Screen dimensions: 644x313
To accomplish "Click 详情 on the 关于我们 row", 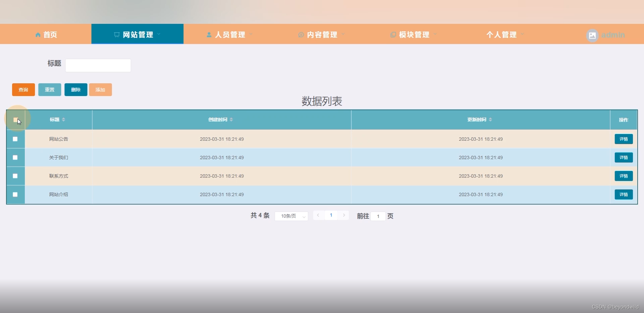I will (x=623, y=157).
